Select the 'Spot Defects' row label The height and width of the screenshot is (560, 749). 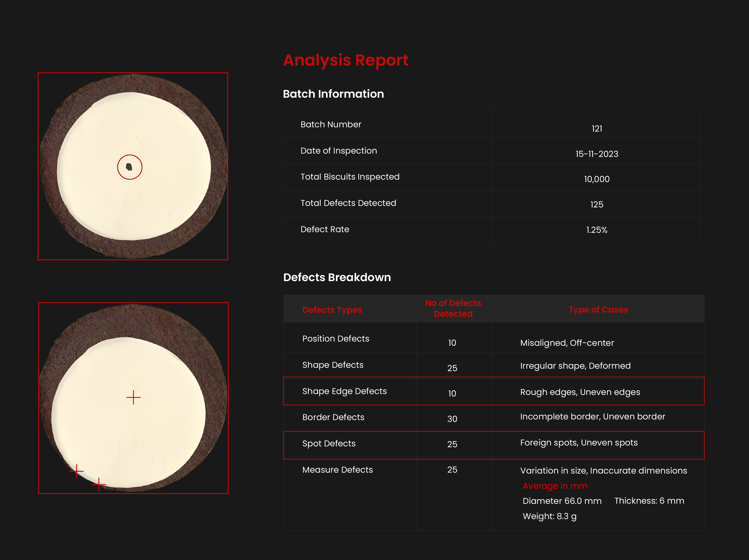(x=329, y=444)
